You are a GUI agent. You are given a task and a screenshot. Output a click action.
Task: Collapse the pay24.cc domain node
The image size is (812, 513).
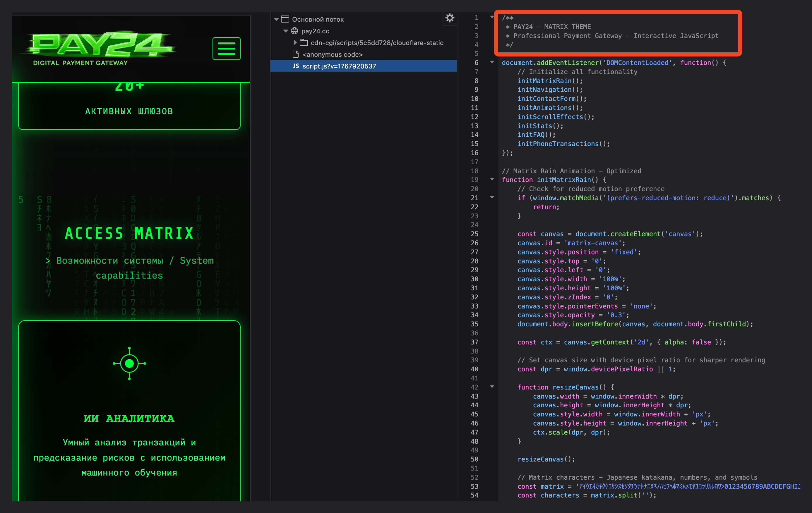click(x=286, y=31)
